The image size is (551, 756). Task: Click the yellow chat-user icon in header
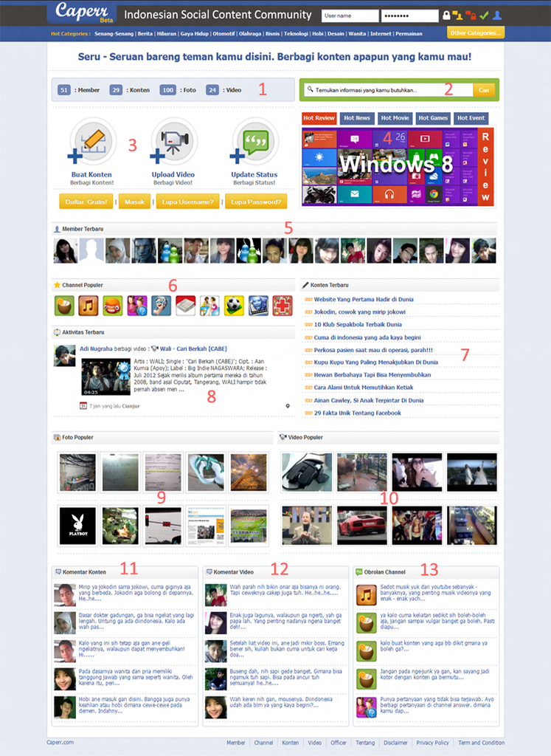coord(457,16)
